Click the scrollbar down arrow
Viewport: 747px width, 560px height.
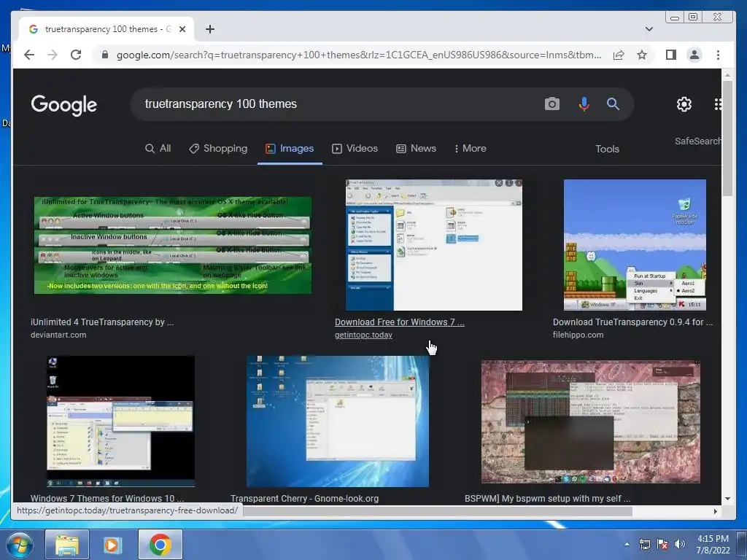(x=727, y=499)
